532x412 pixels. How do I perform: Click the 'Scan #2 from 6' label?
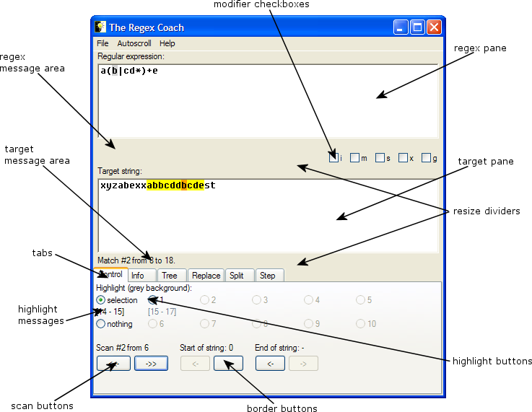pyautogui.click(x=123, y=348)
